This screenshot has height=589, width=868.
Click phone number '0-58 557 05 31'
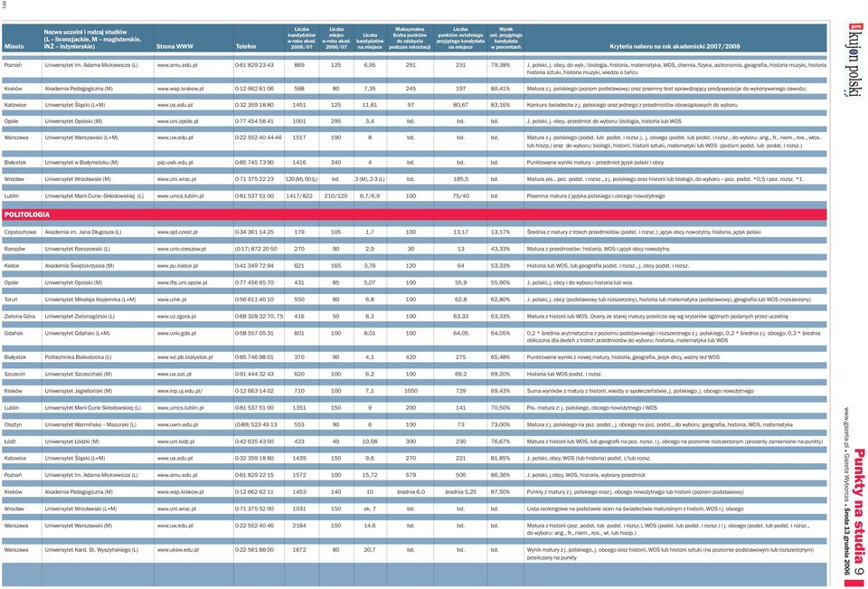pyautogui.click(x=255, y=333)
